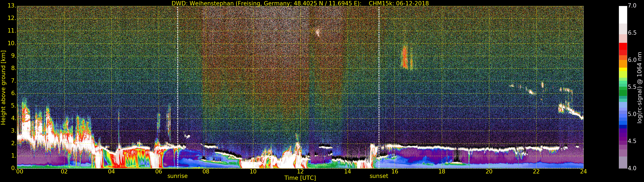Click the red cirrus cloud echo near 9 km
The width and height of the screenshot is (644, 182).
405,57
